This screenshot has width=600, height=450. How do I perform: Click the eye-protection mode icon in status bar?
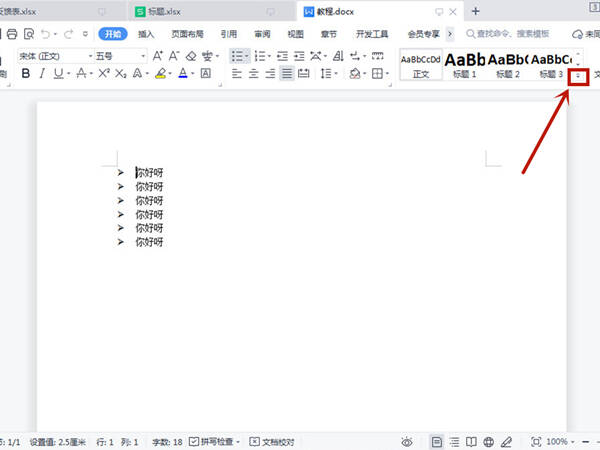click(407, 442)
